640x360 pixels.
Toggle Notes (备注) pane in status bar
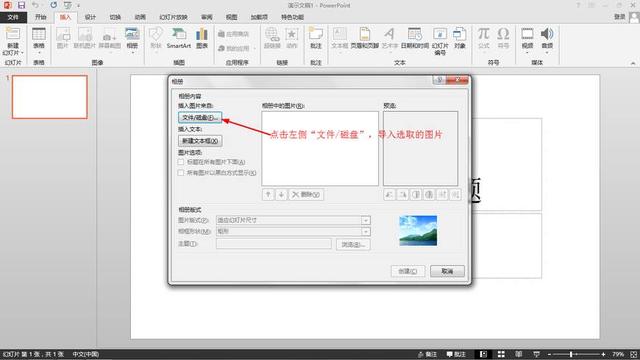pyautogui.click(x=427, y=354)
